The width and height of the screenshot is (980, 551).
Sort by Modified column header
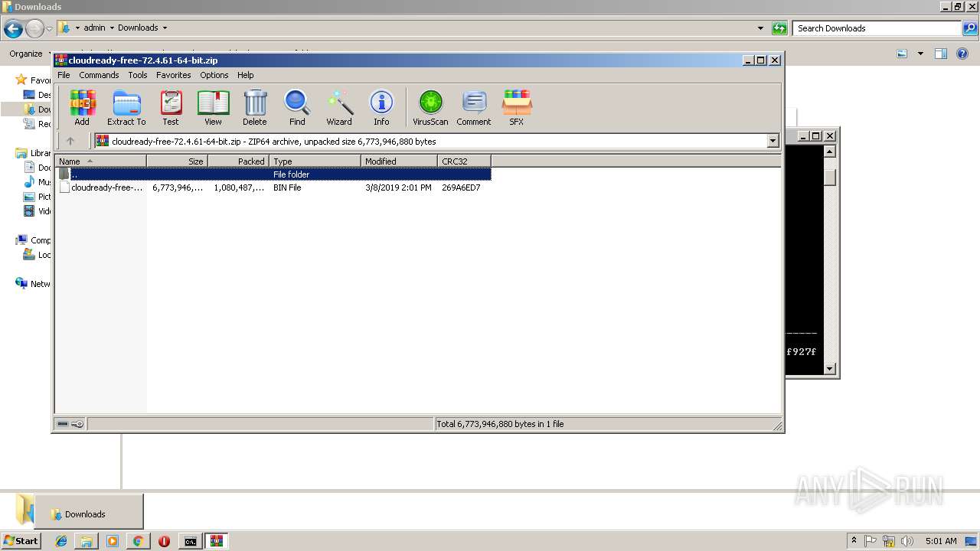click(399, 161)
